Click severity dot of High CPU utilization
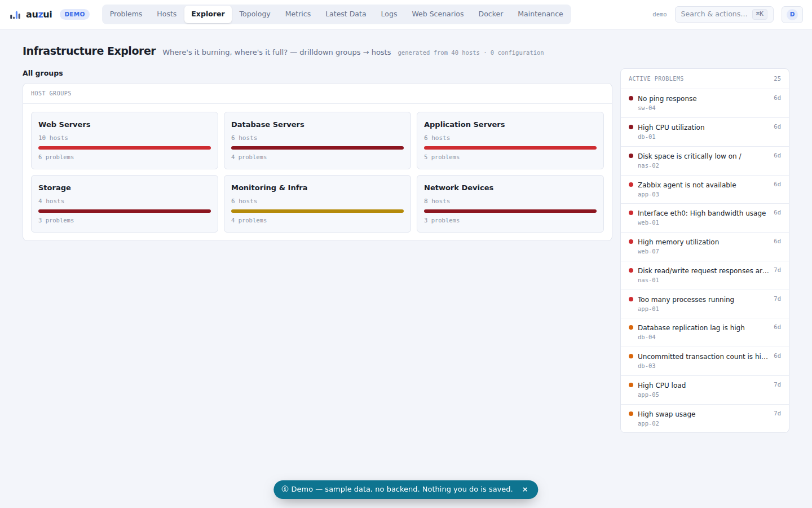The image size is (812, 508). 631,127
